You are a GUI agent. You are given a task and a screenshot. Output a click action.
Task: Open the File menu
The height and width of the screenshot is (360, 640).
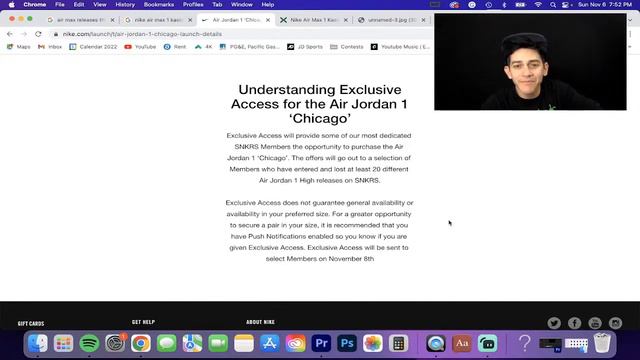[x=60, y=4]
